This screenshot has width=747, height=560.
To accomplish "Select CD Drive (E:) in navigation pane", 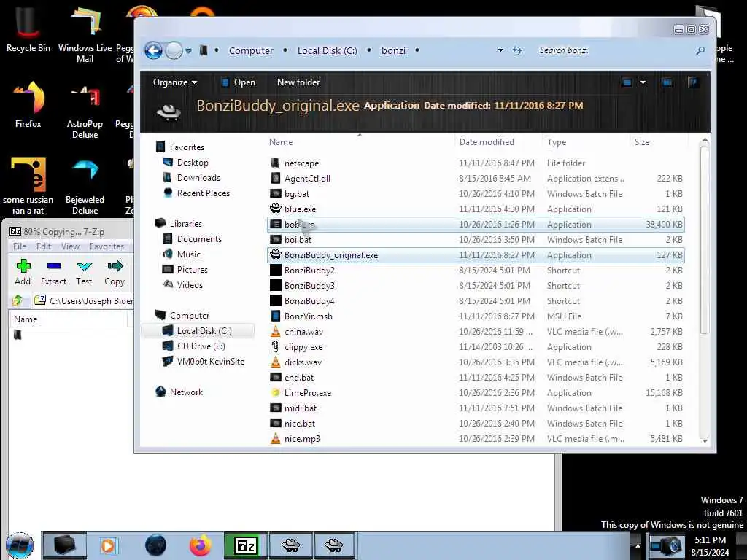I will pos(201,346).
